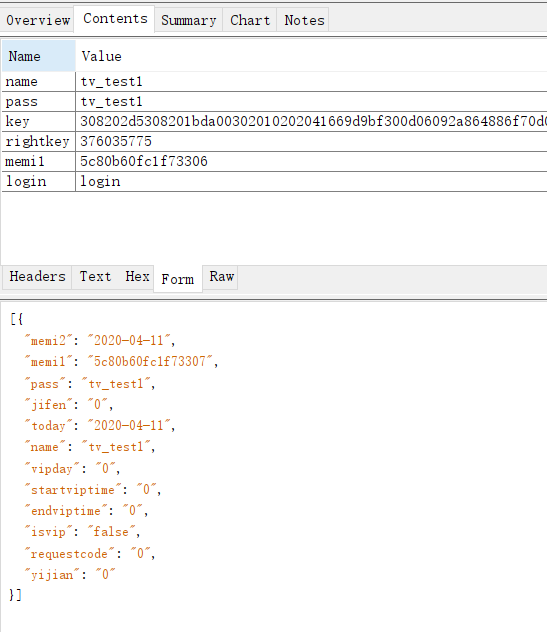Open the Headers response tab
This screenshot has height=632, width=547.
tap(37, 277)
